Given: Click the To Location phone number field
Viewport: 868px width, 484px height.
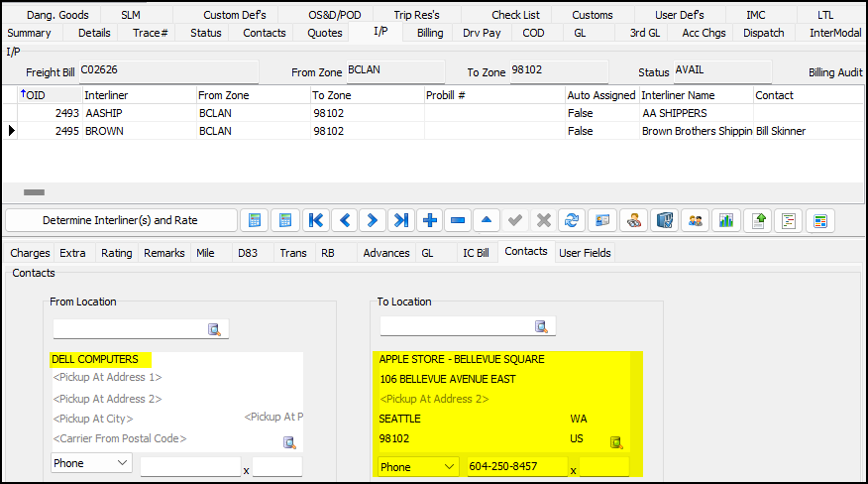Looking at the screenshot, I should (516, 466).
